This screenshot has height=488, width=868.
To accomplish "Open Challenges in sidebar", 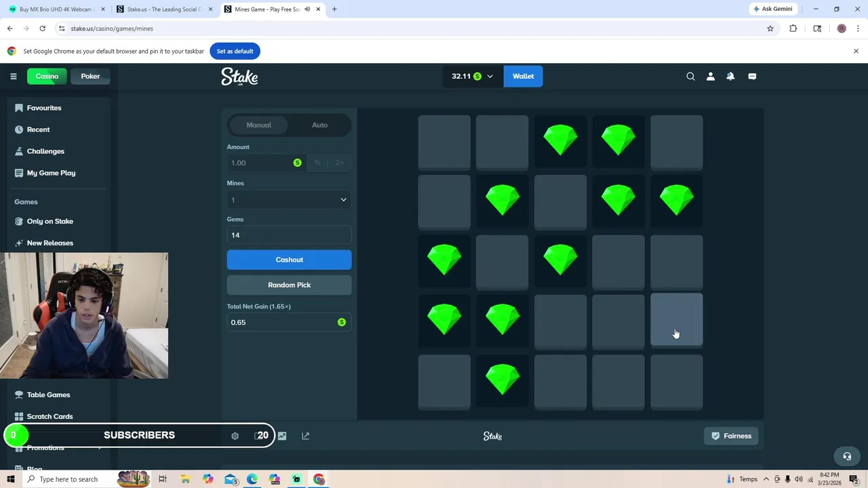I will [x=45, y=151].
